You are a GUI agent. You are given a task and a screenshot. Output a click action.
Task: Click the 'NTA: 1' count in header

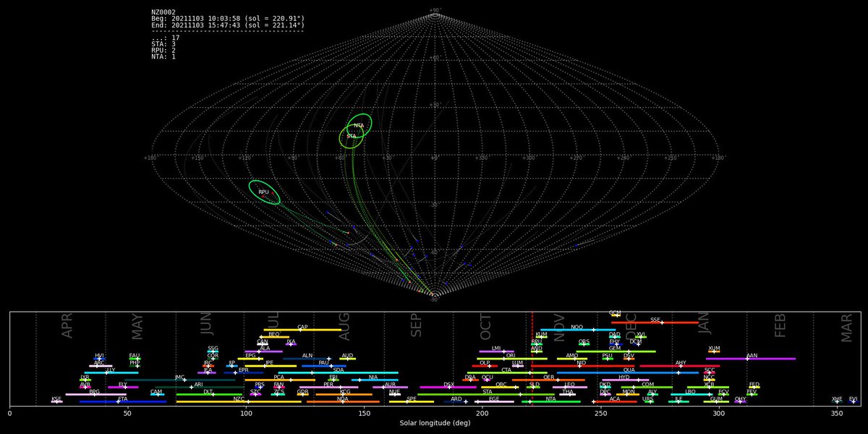[163, 56]
